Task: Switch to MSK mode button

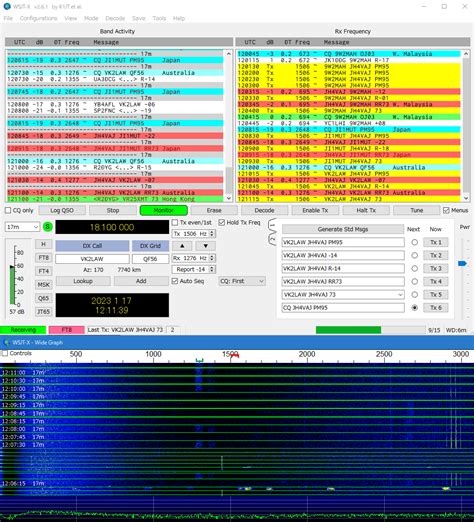Action: click(x=43, y=285)
